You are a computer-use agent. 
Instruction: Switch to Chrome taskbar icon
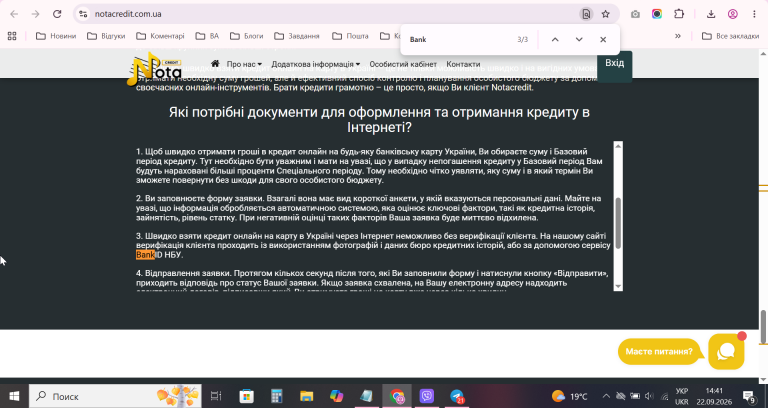coord(397,396)
